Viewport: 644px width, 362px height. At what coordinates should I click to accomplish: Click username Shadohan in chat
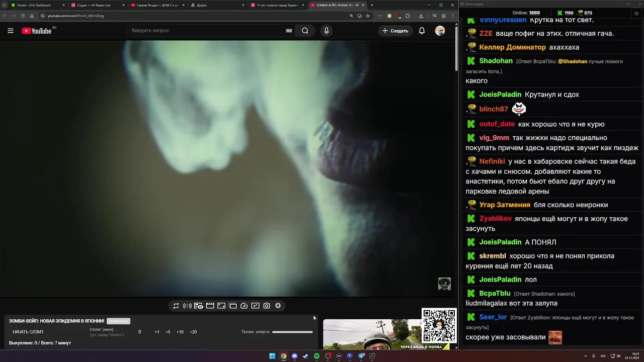(496, 61)
